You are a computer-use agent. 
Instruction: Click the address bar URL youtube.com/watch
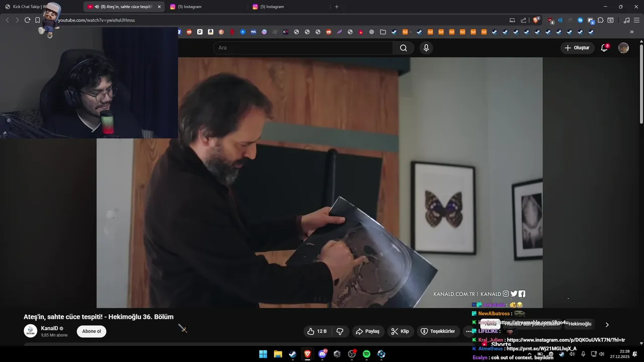97,20
